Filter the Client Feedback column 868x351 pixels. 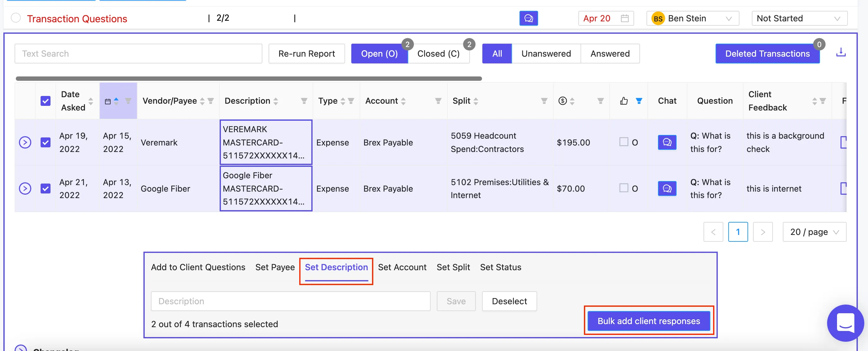pyautogui.click(x=822, y=101)
